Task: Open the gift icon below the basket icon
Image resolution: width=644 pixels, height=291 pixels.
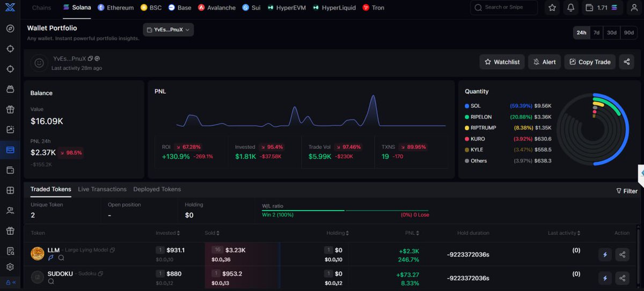Action: tap(10, 109)
